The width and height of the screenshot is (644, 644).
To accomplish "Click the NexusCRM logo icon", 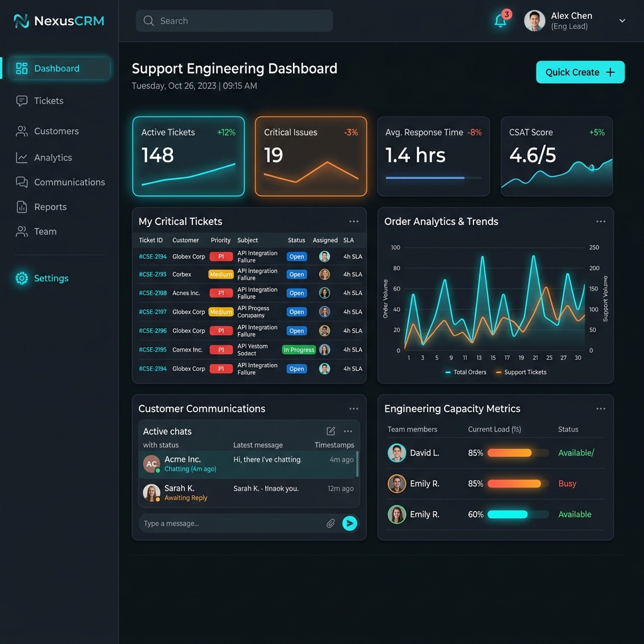I will tap(21, 21).
